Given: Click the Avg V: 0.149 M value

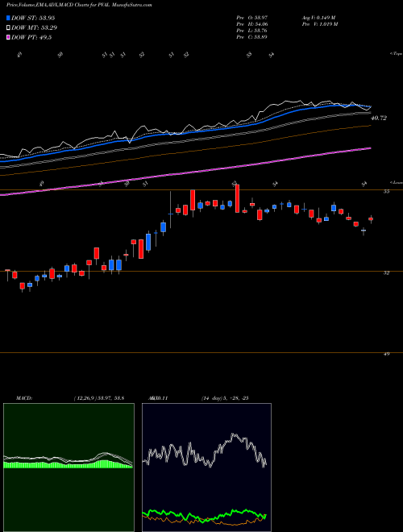Looking at the screenshot, I should pos(318,17).
